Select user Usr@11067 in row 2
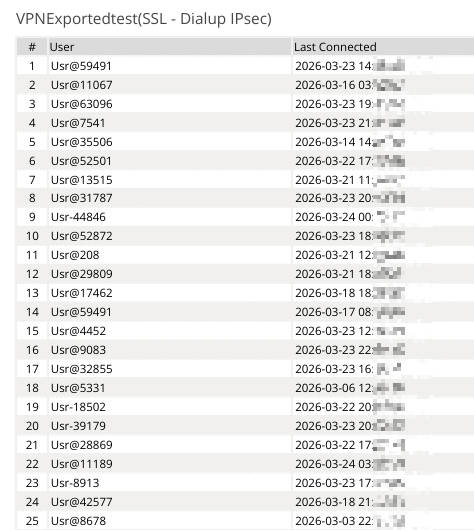This screenshot has width=474, height=530. (81, 85)
